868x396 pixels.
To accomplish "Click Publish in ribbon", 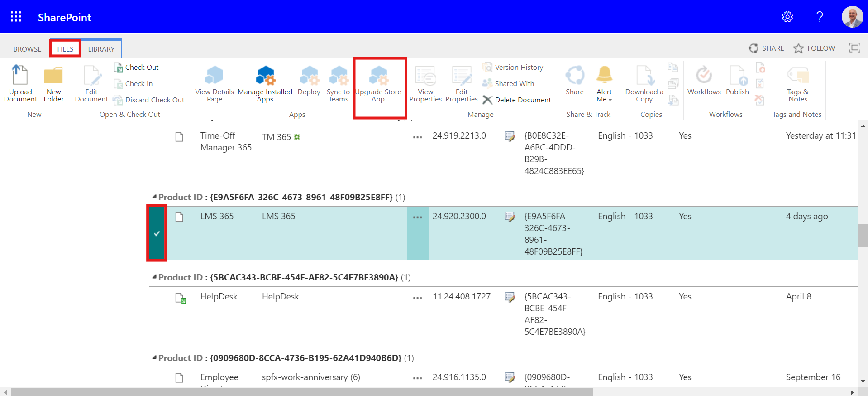I will [737, 81].
